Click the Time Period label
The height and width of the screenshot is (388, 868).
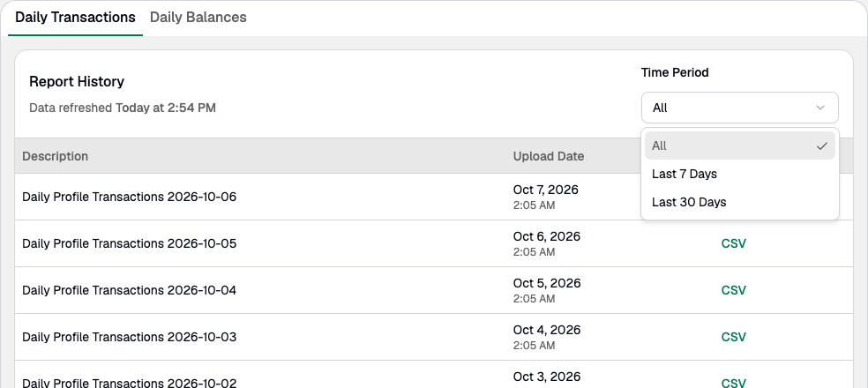click(675, 72)
